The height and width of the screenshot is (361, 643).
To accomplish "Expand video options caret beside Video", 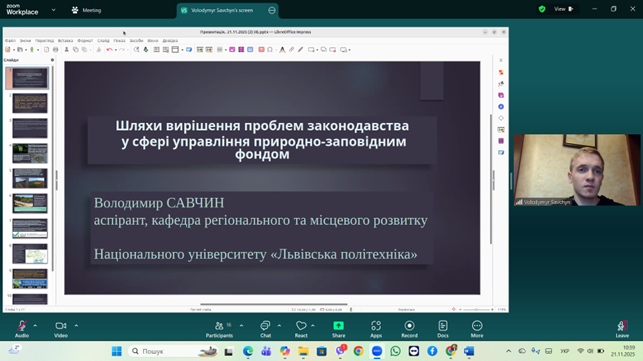I will (x=76, y=326).
